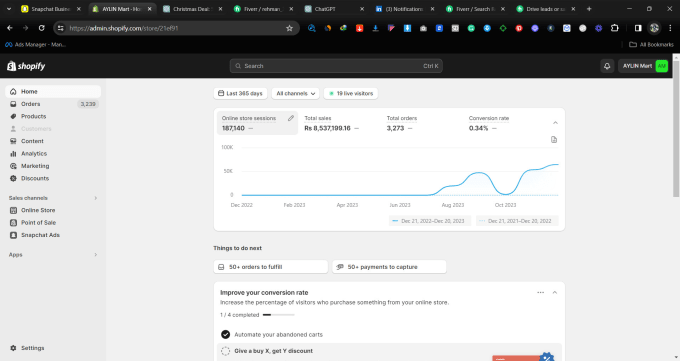Open Settings gear in the sidebar
680x361 pixels.
pyautogui.click(x=13, y=348)
